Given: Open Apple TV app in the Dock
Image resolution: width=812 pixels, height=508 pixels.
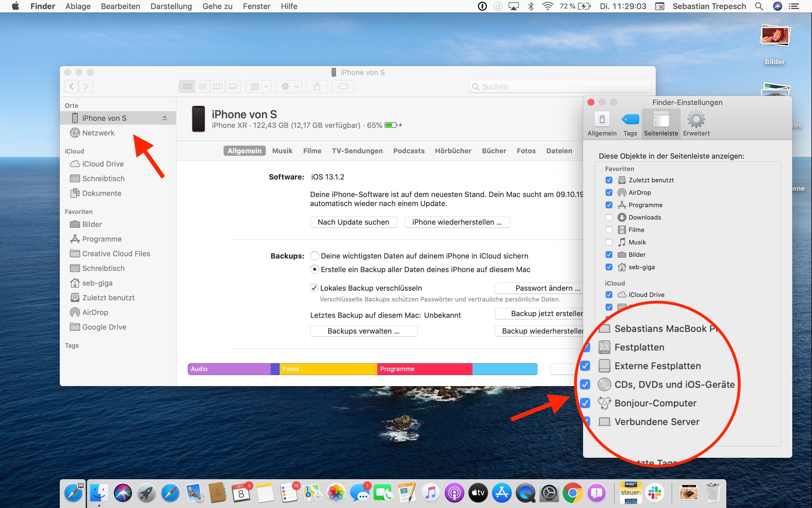Looking at the screenshot, I should 478,493.
